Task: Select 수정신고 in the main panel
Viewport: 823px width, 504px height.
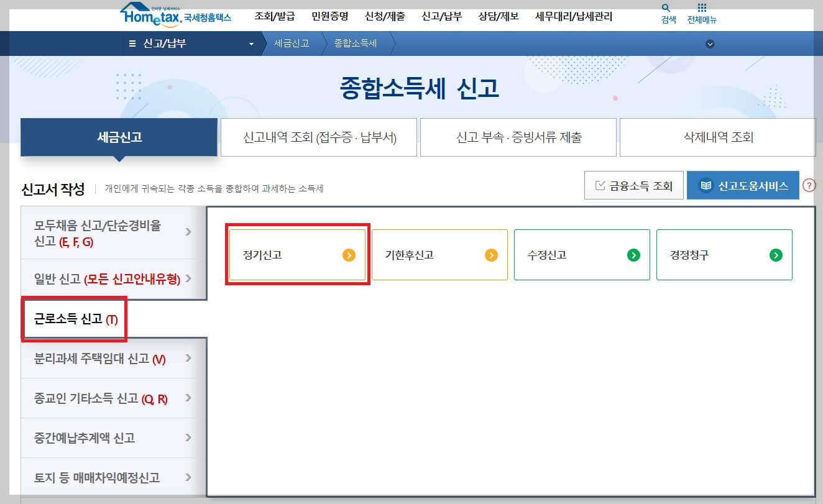Action: point(582,255)
